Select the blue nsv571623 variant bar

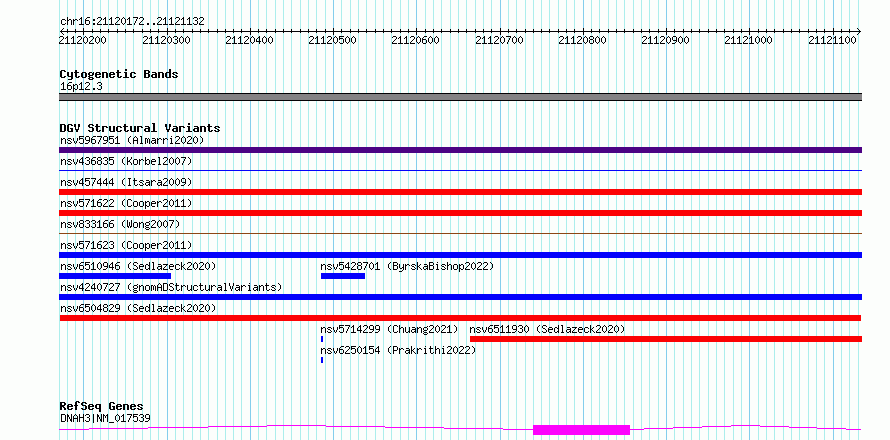click(460, 255)
